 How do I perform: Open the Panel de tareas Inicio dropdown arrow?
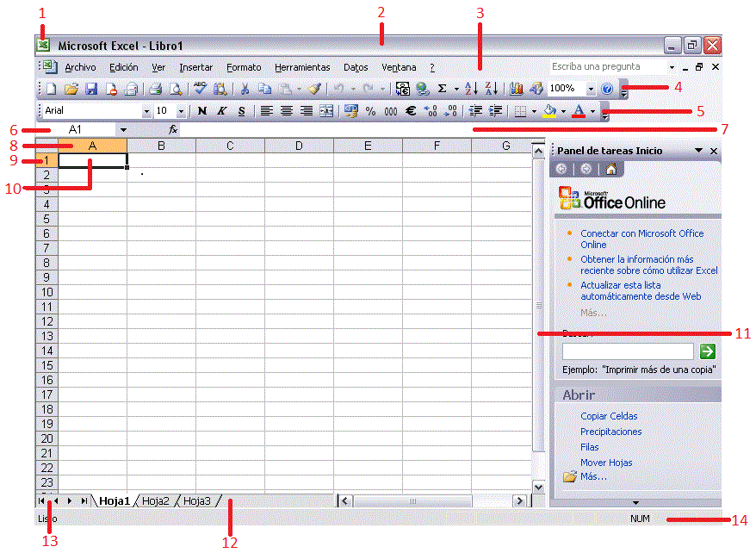pyautogui.click(x=698, y=151)
